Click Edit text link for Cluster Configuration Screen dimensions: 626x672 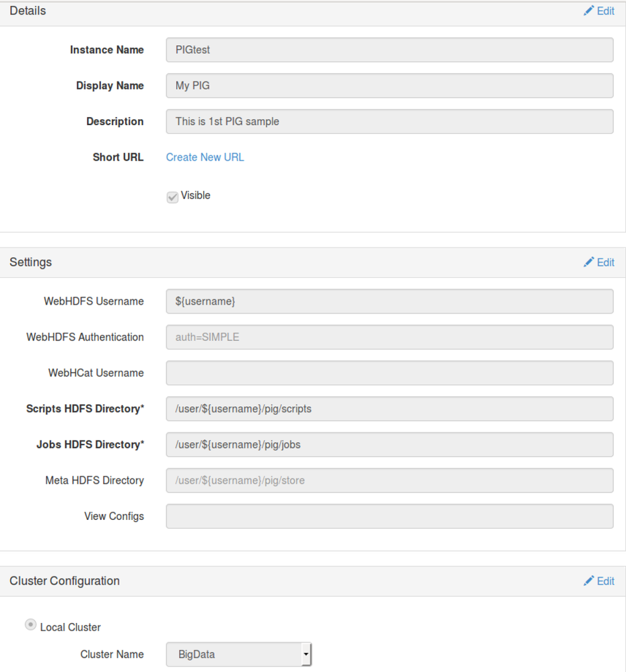[606, 581]
